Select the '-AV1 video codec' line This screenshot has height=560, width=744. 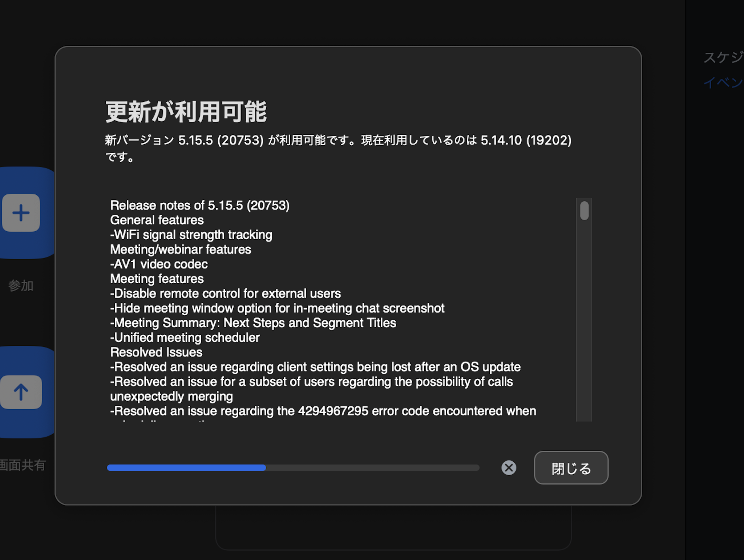tap(159, 264)
